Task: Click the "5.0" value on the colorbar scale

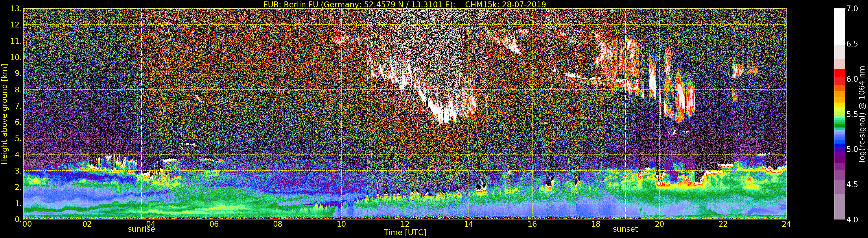Action: point(852,149)
